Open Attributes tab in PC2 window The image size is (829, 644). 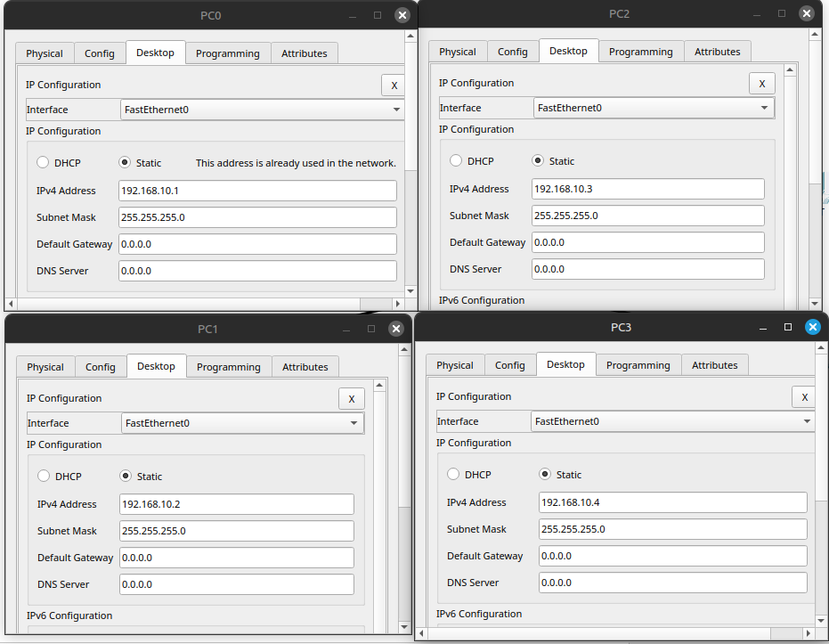click(717, 52)
